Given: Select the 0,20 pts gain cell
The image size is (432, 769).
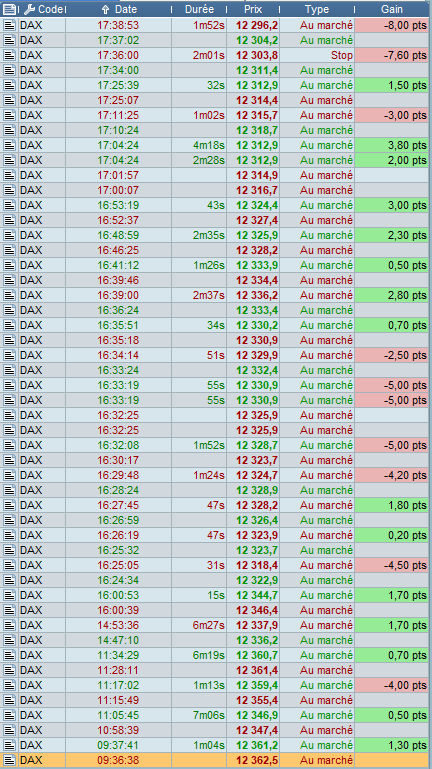Looking at the screenshot, I should 392,535.
